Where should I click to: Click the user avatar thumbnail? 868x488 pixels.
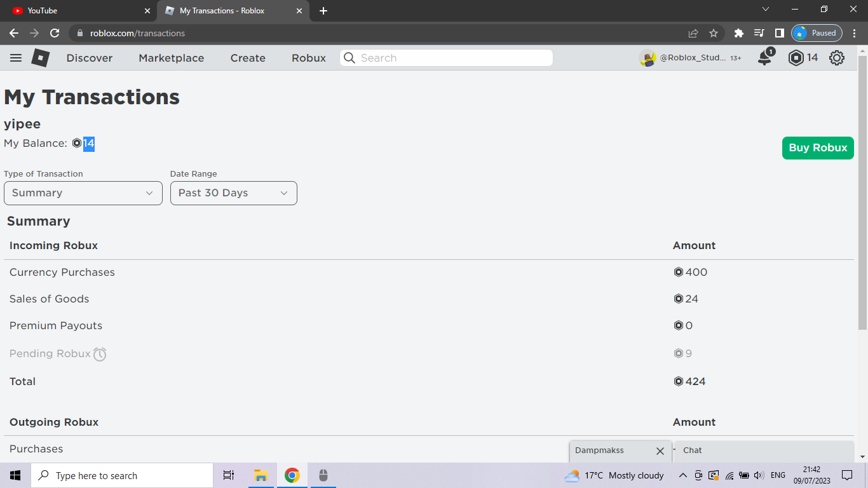[x=648, y=58]
